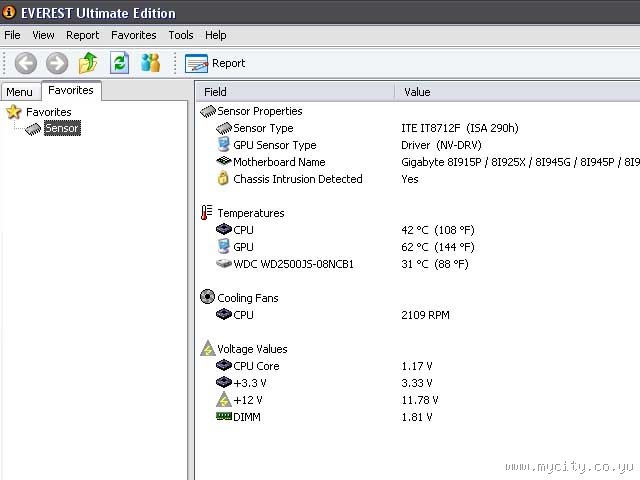Select the Sensor Type field label
Image resolution: width=640 pixels, height=480 pixels.
tap(263, 128)
